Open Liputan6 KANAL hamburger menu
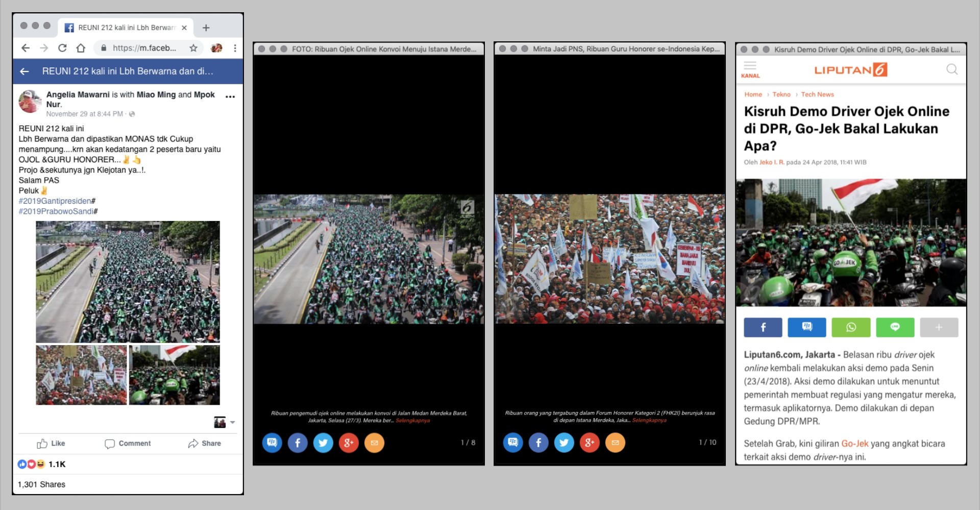980x510 pixels. [750, 69]
